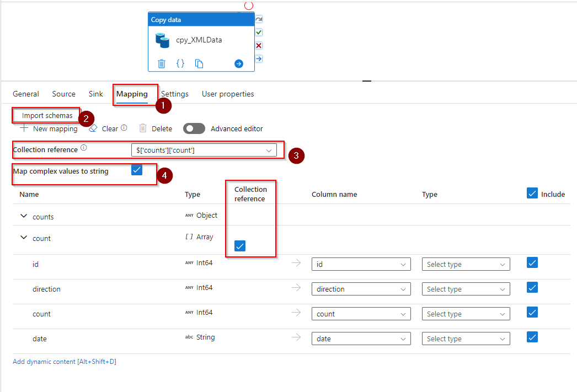Open Select type dropdown for id

click(x=466, y=264)
